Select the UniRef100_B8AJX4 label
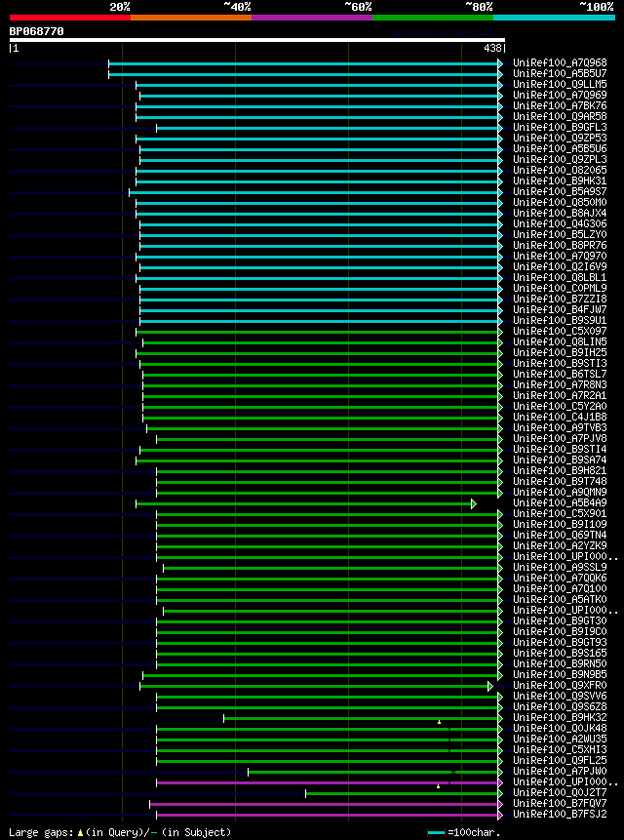 point(560,214)
